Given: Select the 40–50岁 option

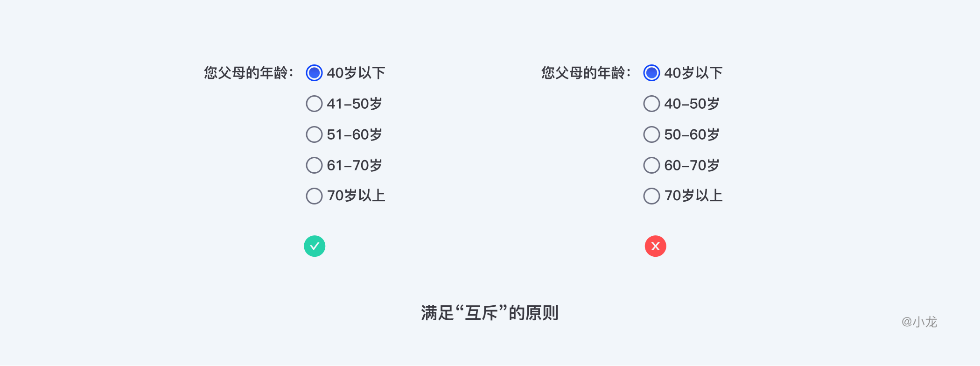Looking at the screenshot, I should 651,104.
